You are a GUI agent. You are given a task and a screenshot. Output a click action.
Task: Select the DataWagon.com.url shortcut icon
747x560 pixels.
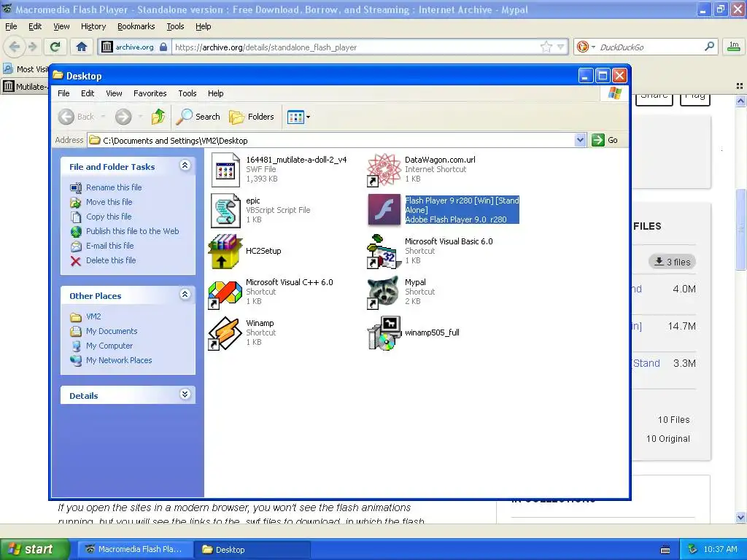pos(384,169)
